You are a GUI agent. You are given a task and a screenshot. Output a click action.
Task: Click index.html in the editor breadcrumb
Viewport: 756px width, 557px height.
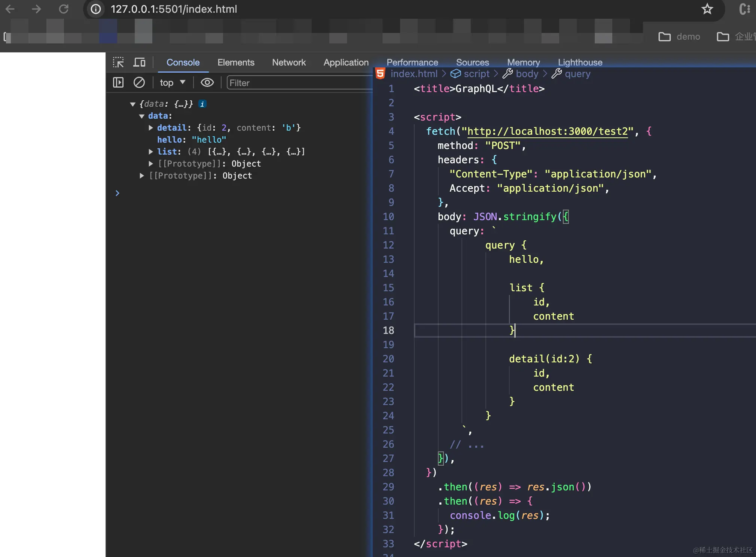coord(414,74)
